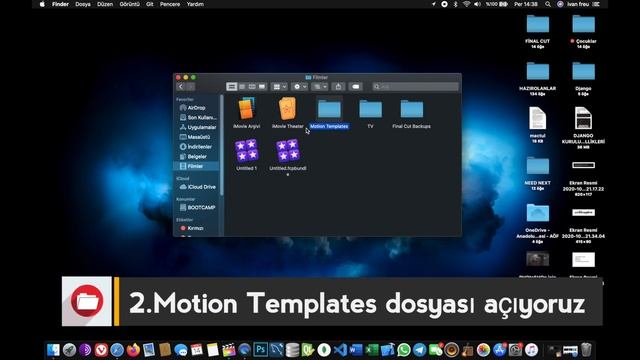Image resolution: width=640 pixels, height=360 pixels.
Task: Open the greyed-out dropdown left of the share button
Action: pos(320,87)
